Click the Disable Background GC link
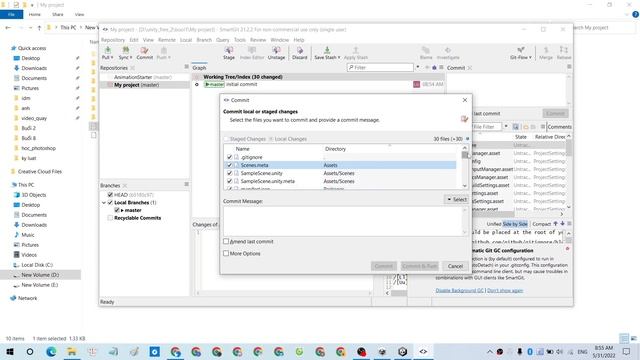The image size is (640, 360). click(460, 291)
